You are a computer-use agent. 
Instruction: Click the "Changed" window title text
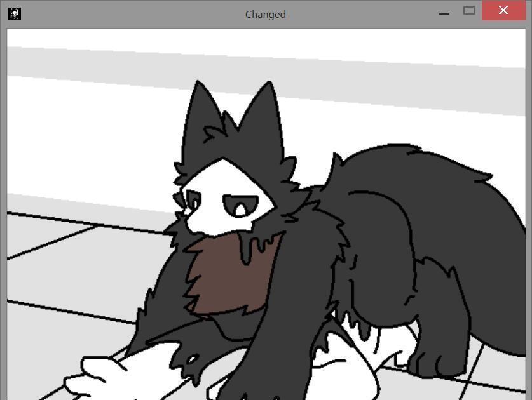[x=265, y=14]
